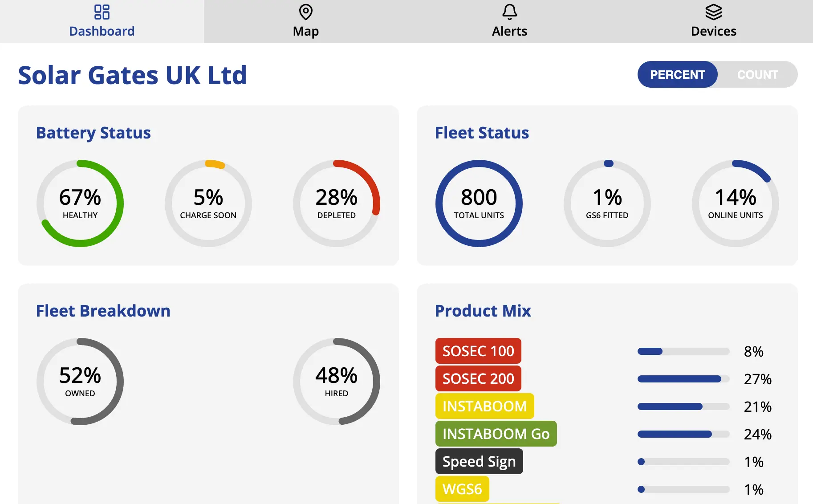
Task: Select the 28% Depleted gauge
Action: tap(337, 203)
